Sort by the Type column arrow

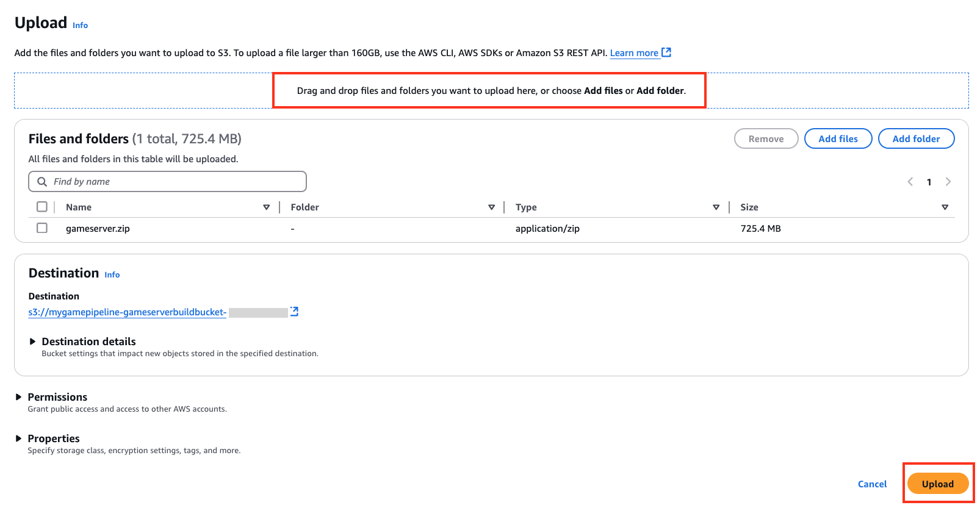click(x=716, y=207)
